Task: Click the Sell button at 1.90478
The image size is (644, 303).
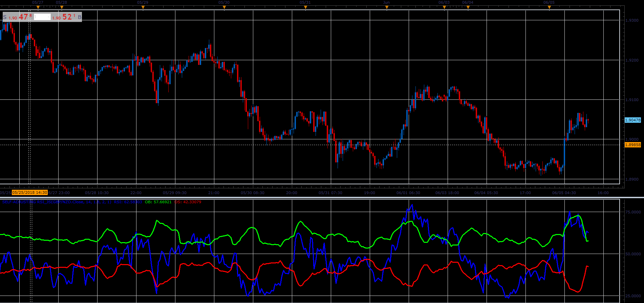Action: point(18,17)
